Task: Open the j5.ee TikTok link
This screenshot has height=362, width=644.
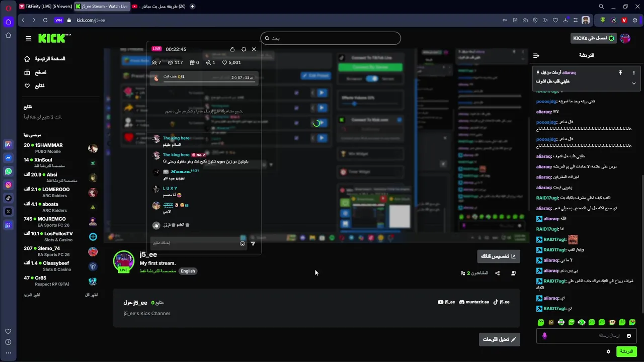Action: 501,302
